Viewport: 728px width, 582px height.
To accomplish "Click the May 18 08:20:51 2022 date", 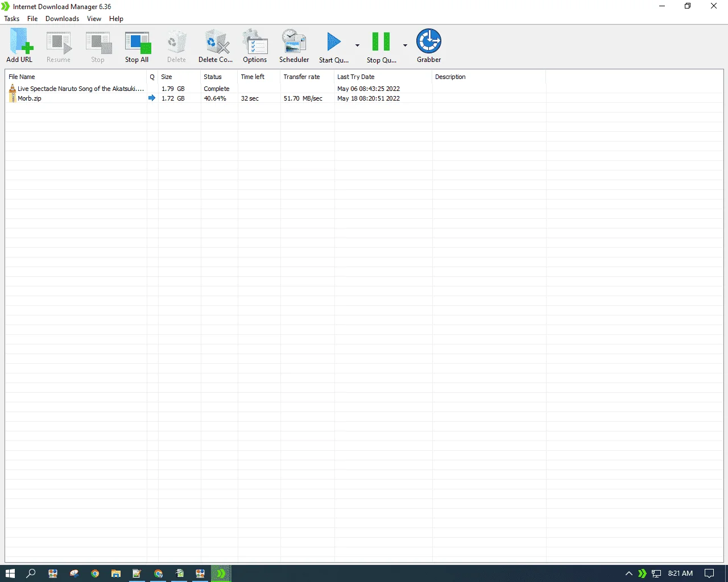I will click(x=369, y=98).
